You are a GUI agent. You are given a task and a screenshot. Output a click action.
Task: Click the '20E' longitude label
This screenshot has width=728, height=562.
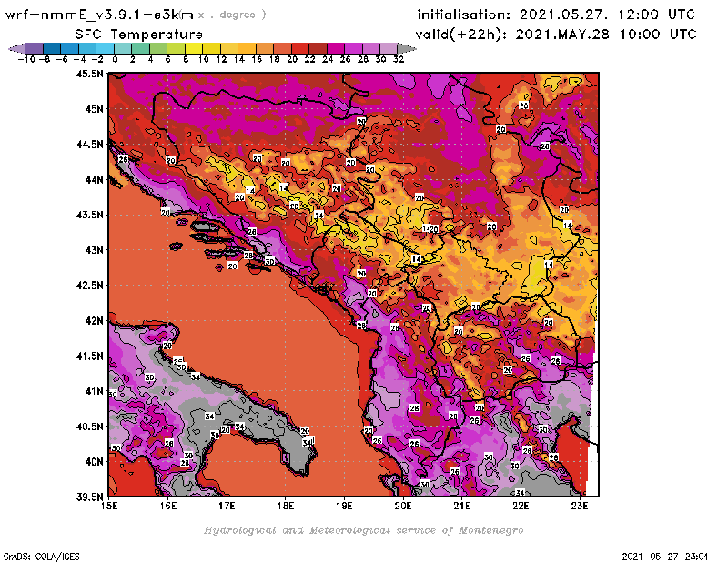click(x=403, y=506)
